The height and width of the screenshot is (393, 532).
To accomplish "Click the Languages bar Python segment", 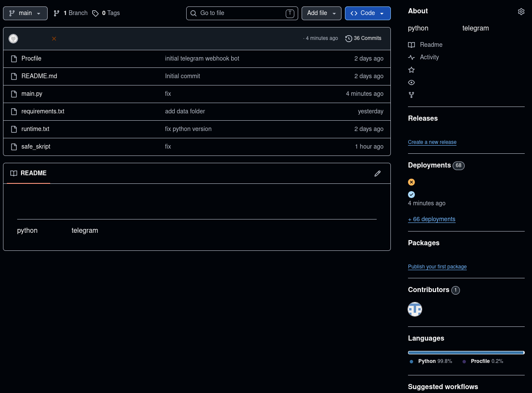I will coord(466,353).
